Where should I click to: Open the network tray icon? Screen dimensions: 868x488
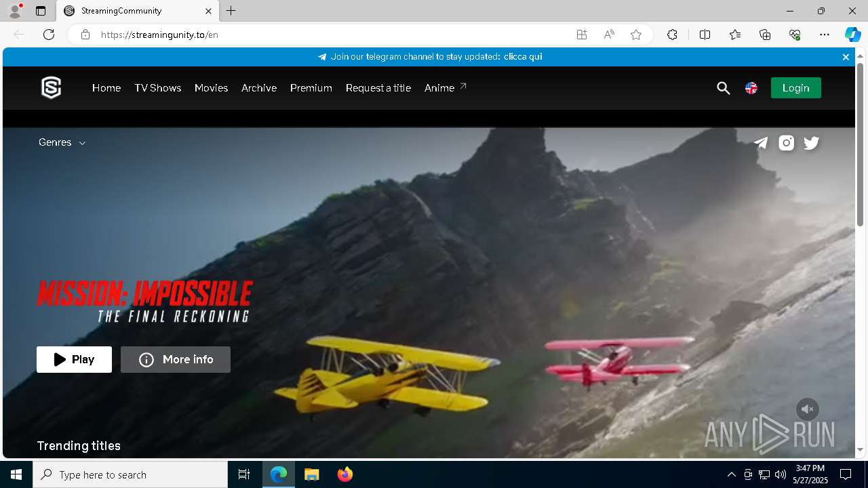click(x=764, y=474)
